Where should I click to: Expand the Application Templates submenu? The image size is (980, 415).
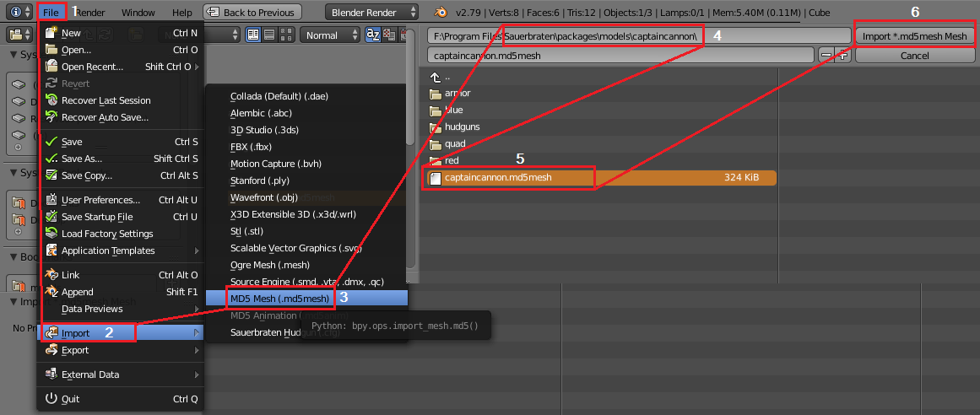point(197,251)
